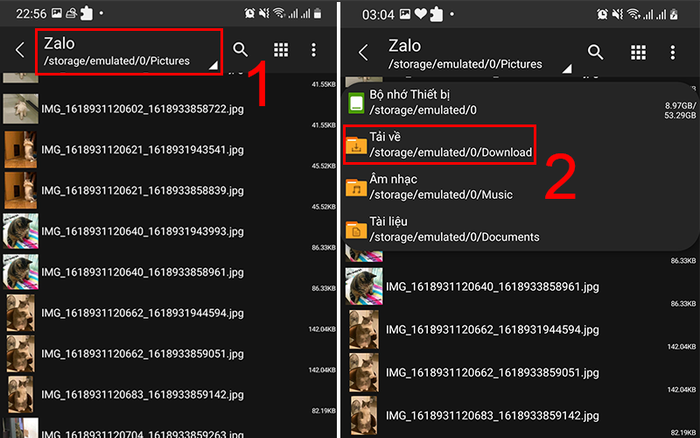
Task: Select Bộ nhớ Thiết bị storage location
Action: [520, 103]
